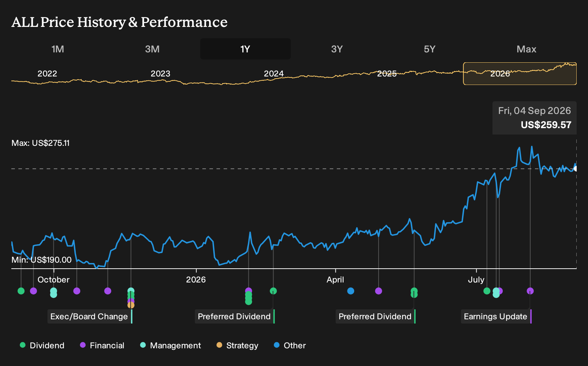Toggle the Financial legend filter
The width and height of the screenshot is (588, 366).
pyautogui.click(x=102, y=345)
